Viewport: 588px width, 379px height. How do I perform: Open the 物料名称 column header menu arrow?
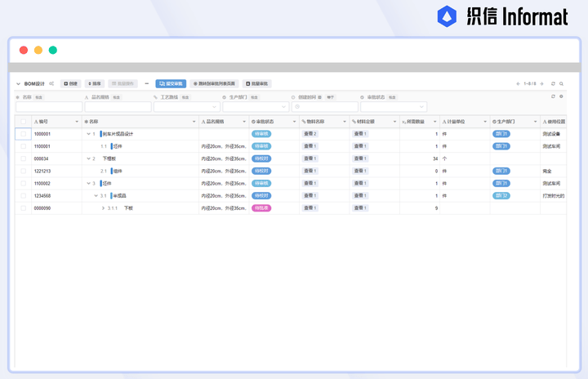(345, 122)
